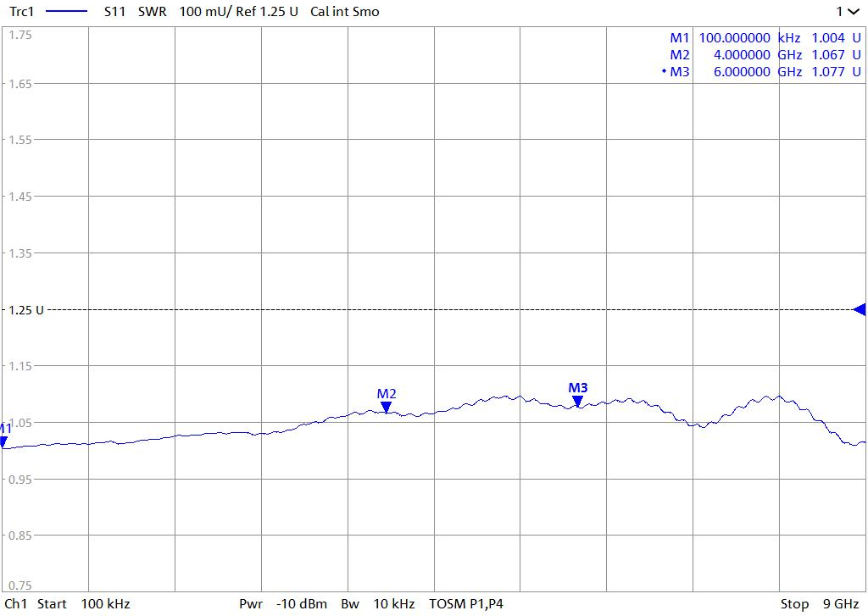Pick the M1 marker at the left edge
Screen dimensions: 868x616
click(3, 441)
